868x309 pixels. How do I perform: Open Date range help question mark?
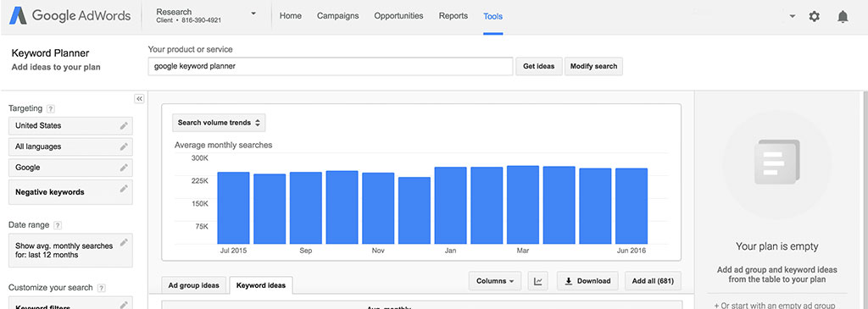[x=58, y=225]
